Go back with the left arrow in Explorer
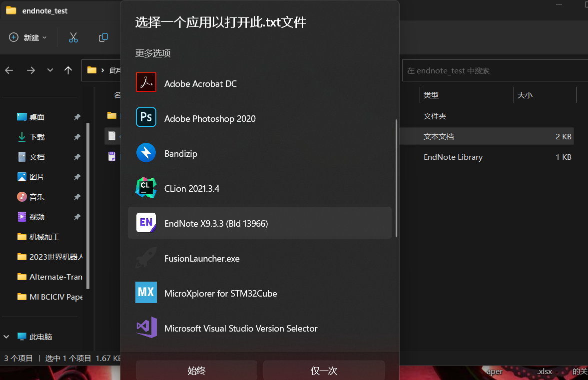Screen dimensions: 588x380 9,70
